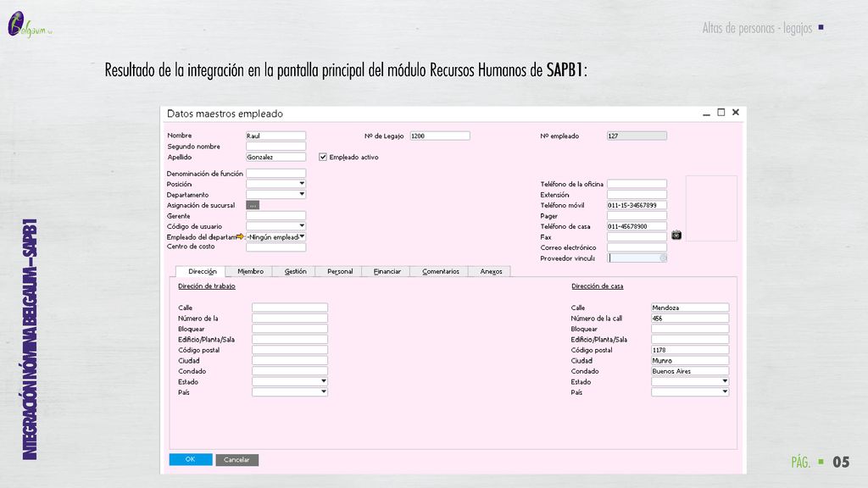Select the Financiar tab
Viewport: 868px width, 488px height.
click(387, 271)
